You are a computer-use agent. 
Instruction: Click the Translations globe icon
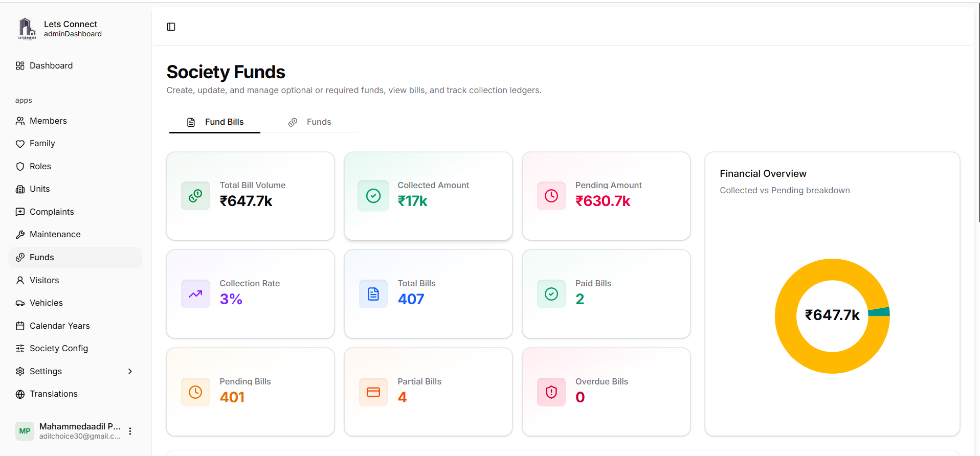(x=20, y=394)
